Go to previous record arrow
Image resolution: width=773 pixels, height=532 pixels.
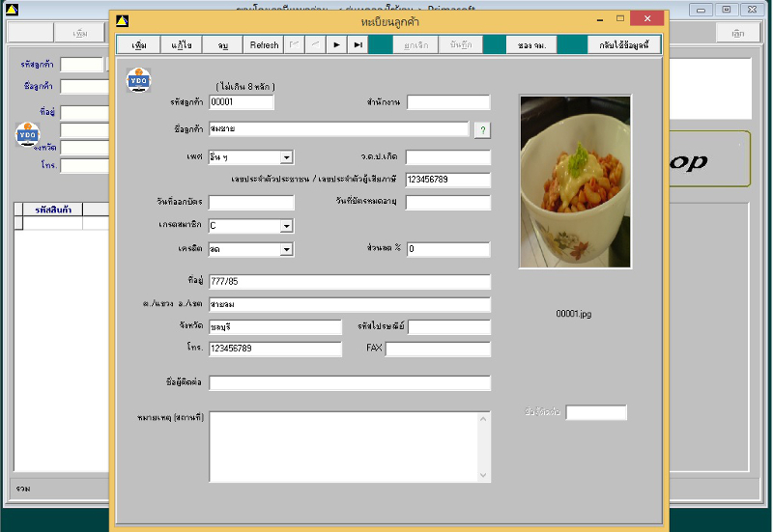(316, 44)
